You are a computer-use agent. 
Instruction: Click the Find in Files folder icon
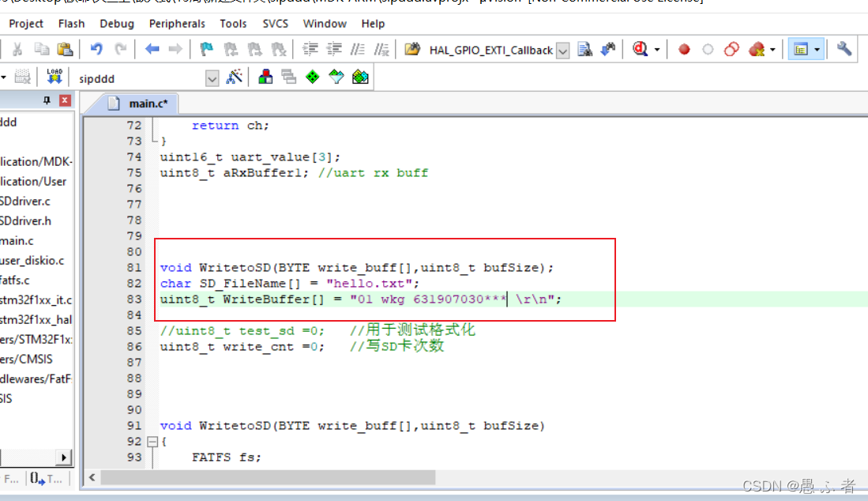click(x=412, y=49)
